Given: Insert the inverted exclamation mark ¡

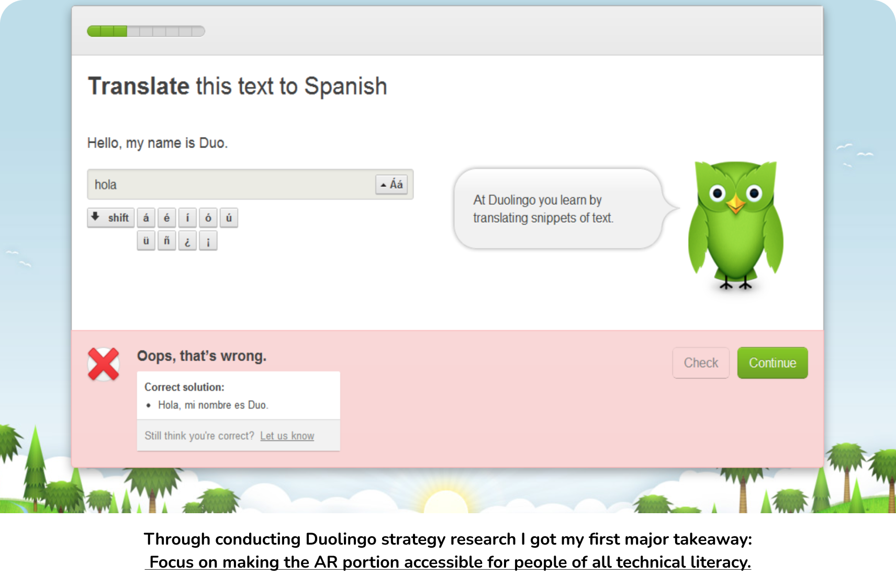Looking at the screenshot, I should 208,241.
